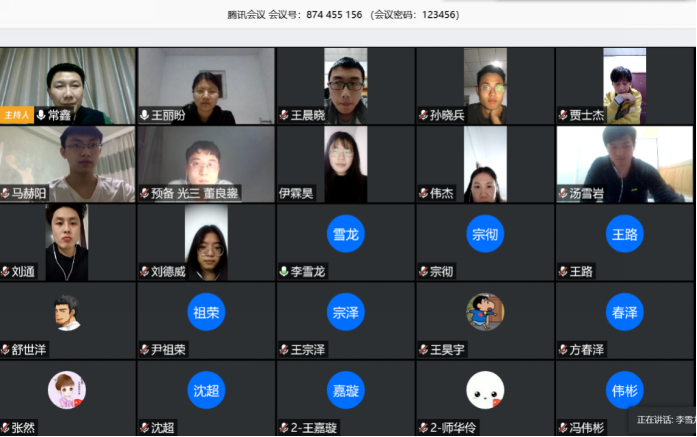Click the active green mic icon beside 李雪龙
Viewport: 697px width, 437px height.
tap(284, 271)
